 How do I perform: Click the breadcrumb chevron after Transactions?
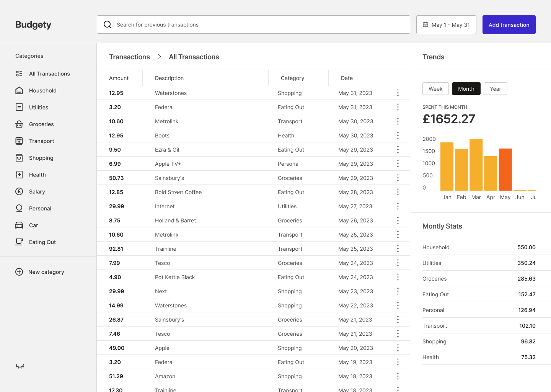(x=160, y=57)
